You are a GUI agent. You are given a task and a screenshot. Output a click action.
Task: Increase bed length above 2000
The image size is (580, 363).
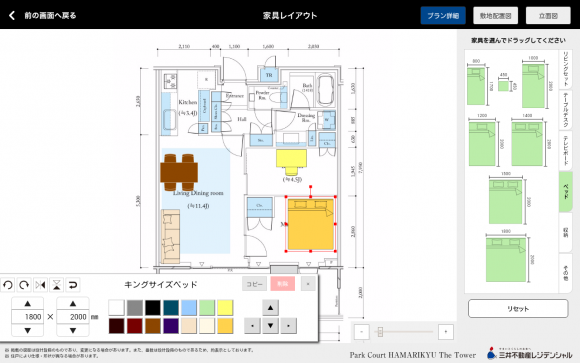[x=73, y=304]
